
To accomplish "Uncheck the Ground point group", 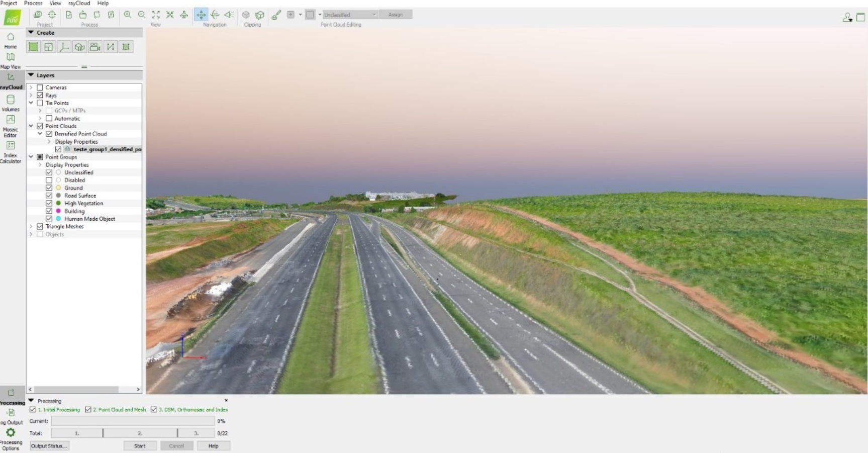I will (x=49, y=188).
